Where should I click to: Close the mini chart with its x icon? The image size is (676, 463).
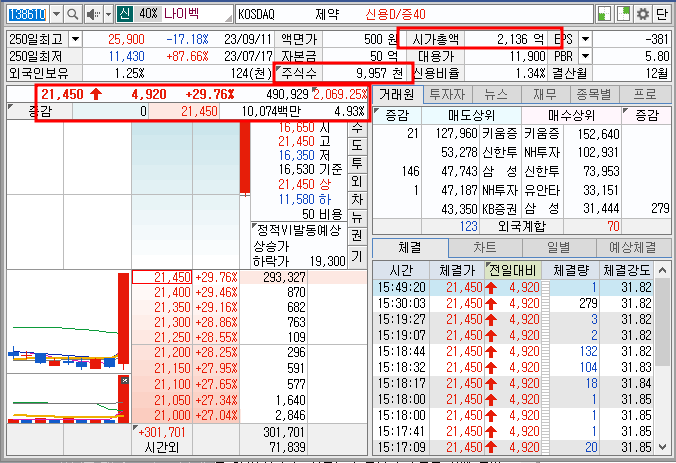pos(125,380)
